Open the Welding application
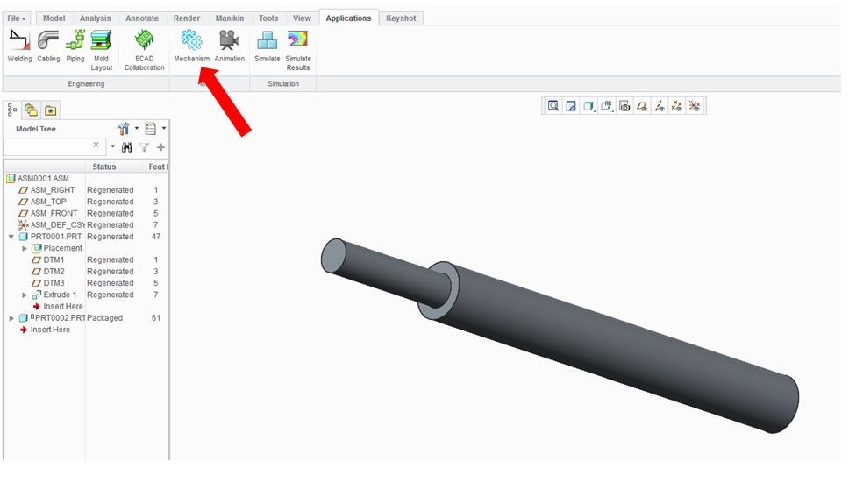The width and height of the screenshot is (856, 504). coord(19,46)
